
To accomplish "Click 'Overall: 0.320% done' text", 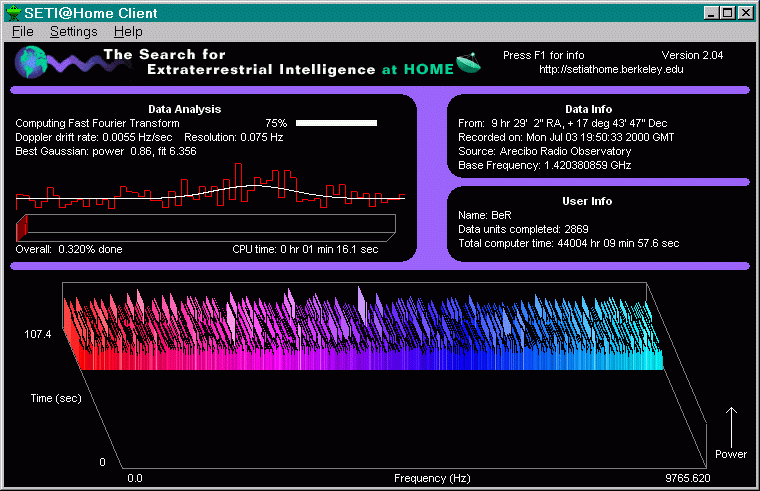I will point(69,249).
